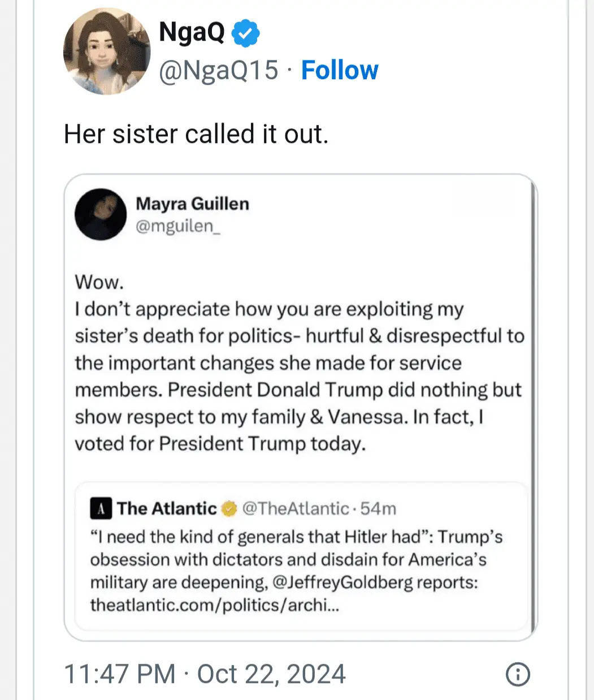Click the circular info icon beside the date

coord(518,674)
